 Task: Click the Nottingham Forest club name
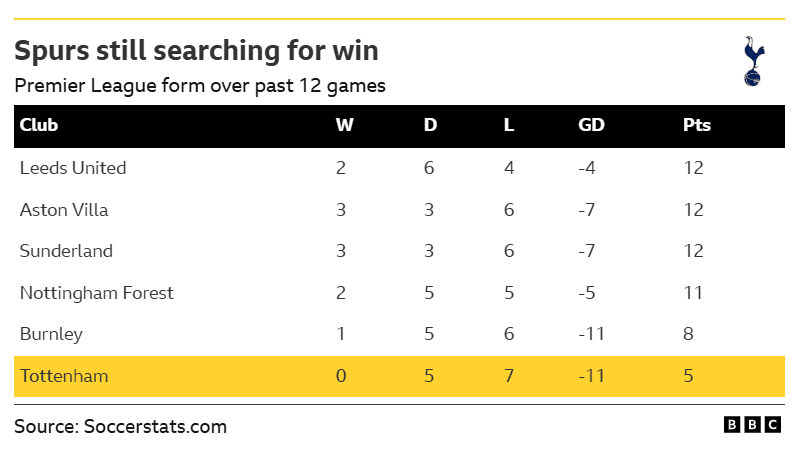pyautogui.click(x=97, y=293)
